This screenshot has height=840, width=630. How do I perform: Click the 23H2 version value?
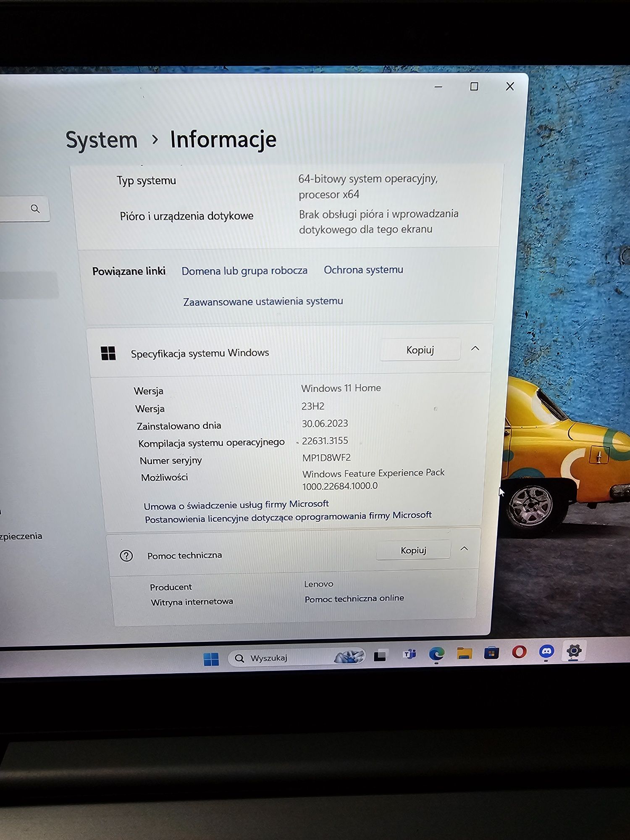tap(313, 406)
